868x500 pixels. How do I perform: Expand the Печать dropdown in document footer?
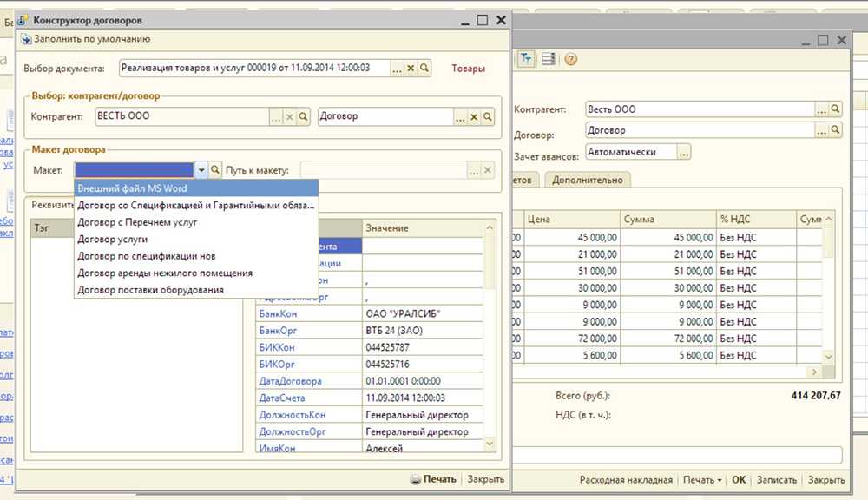pos(702,479)
